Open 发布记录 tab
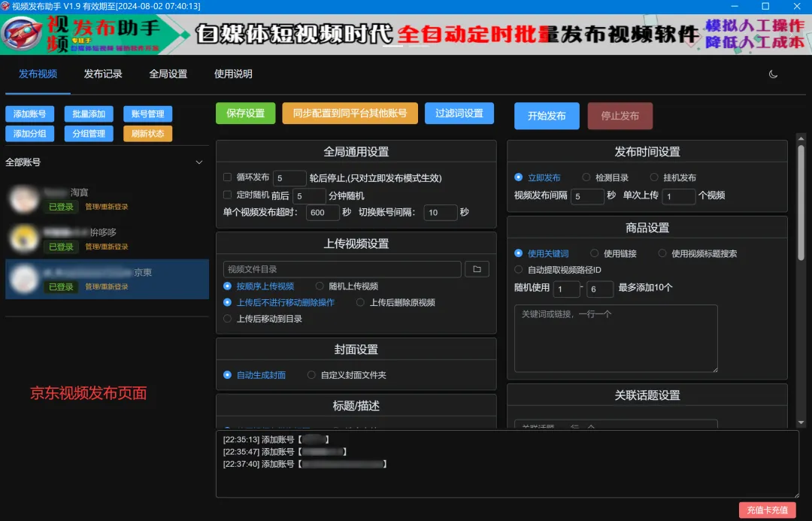The image size is (812, 521). [x=103, y=74]
